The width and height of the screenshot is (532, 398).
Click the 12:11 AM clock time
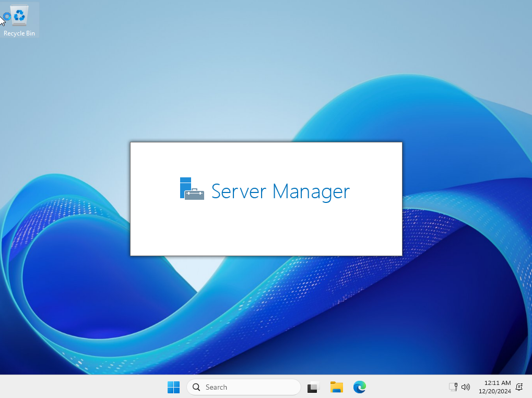click(x=498, y=383)
